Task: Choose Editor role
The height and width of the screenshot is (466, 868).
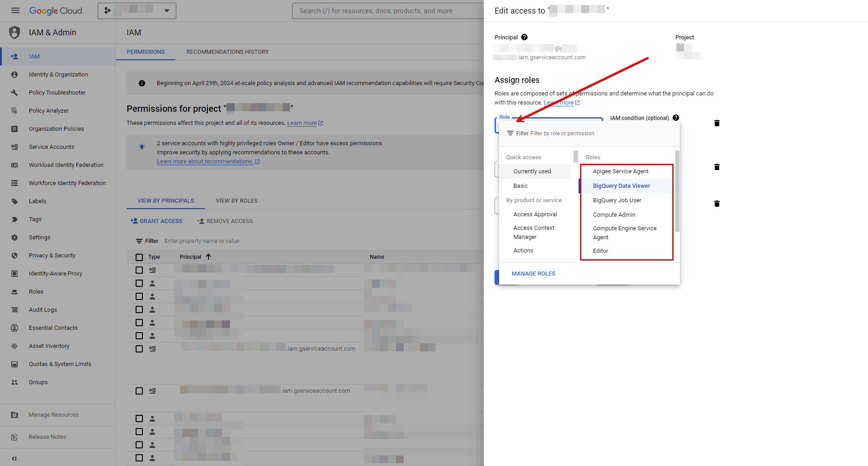Action: tap(627, 251)
